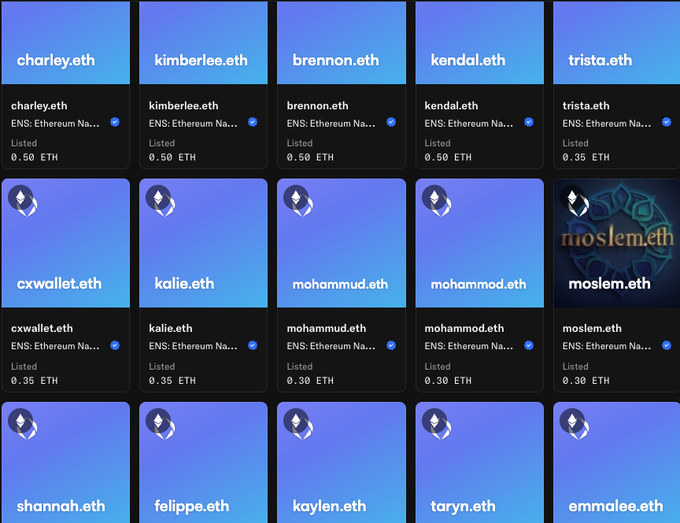The image size is (680, 523).
Task: Click ENS Ethereum logo on taryn.eth image
Action: 437,424
